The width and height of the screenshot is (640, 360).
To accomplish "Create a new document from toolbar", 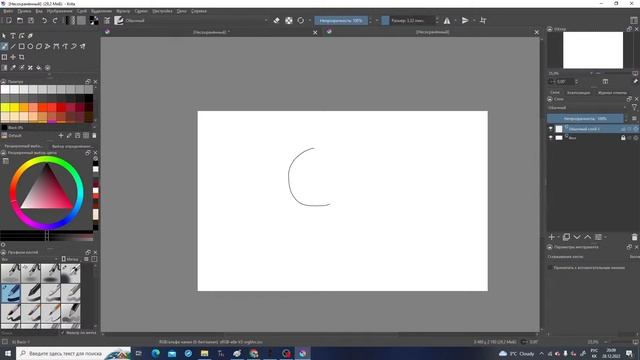I will click(x=9, y=20).
